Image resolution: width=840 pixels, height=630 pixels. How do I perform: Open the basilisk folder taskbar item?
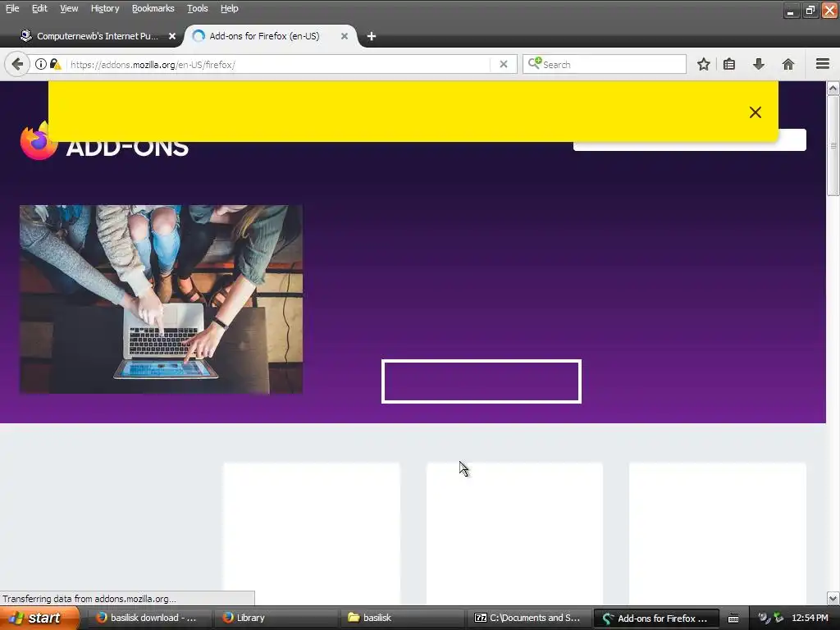(x=403, y=618)
